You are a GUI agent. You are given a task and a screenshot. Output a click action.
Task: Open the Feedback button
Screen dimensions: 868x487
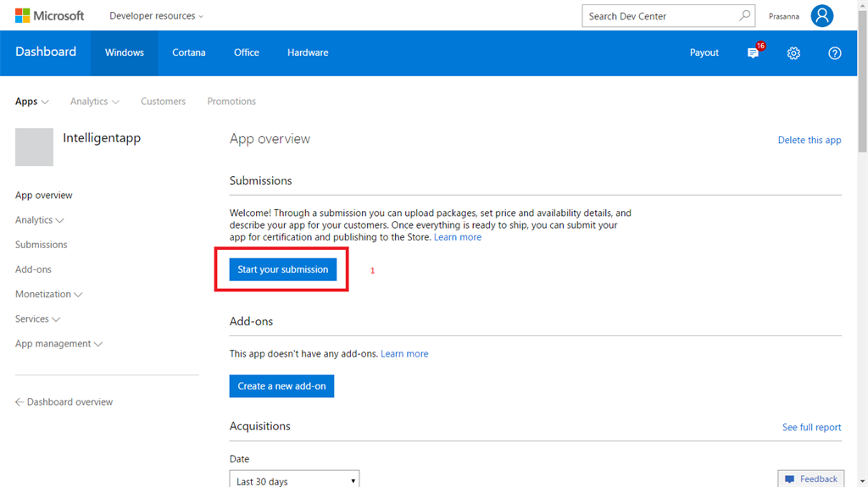point(811,479)
